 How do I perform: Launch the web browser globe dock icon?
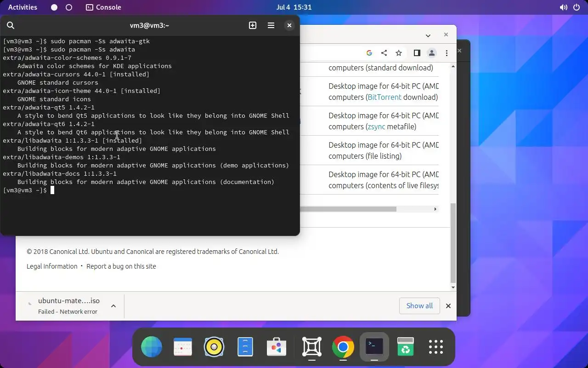pos(152,347)
